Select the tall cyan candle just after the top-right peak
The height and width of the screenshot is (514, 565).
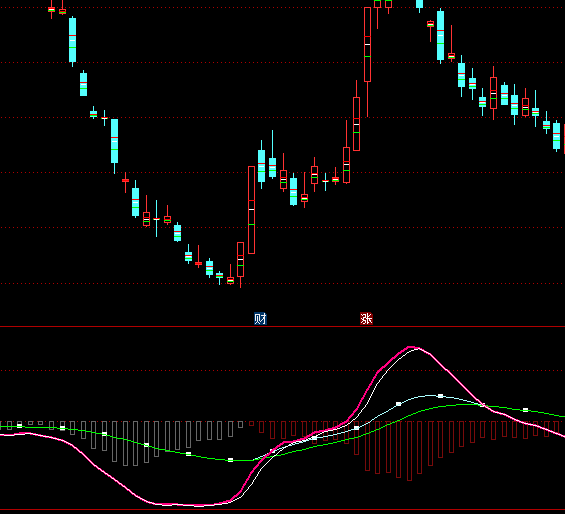(440, 35)
